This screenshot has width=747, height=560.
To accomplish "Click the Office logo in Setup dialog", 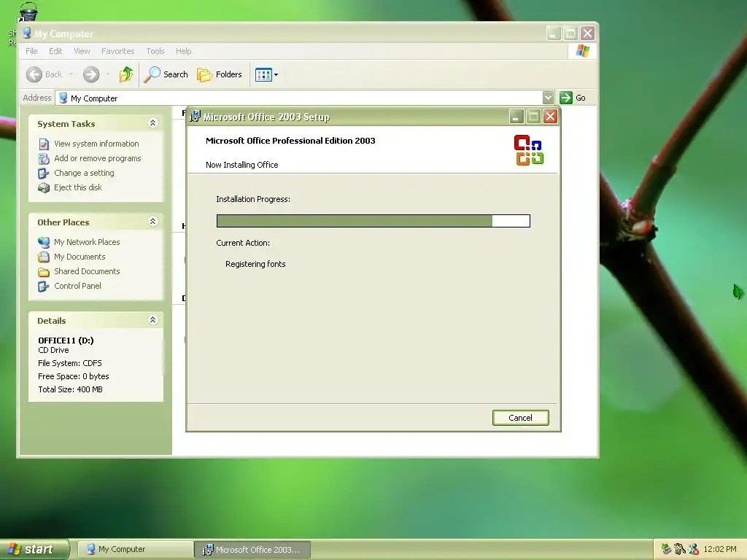I will pyautogui.click(x=529, y=150).
